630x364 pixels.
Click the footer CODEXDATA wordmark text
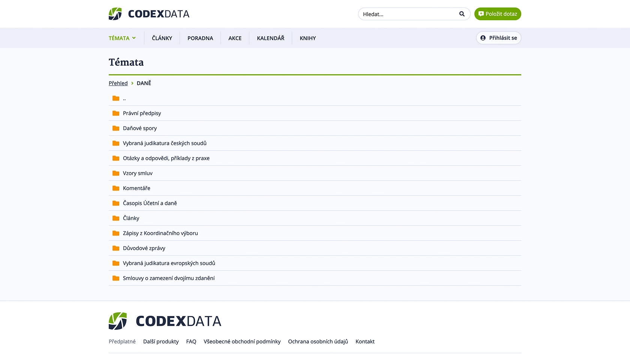point(178,321)
